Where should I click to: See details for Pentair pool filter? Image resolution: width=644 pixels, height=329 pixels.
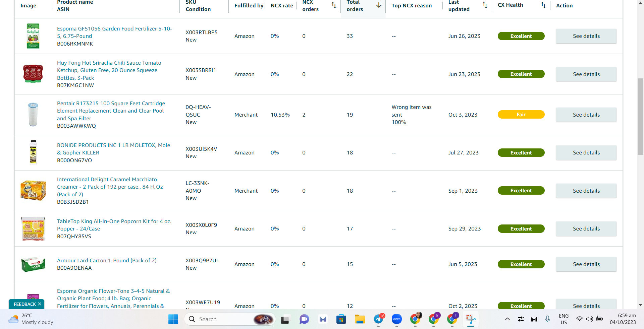(586, 115)
